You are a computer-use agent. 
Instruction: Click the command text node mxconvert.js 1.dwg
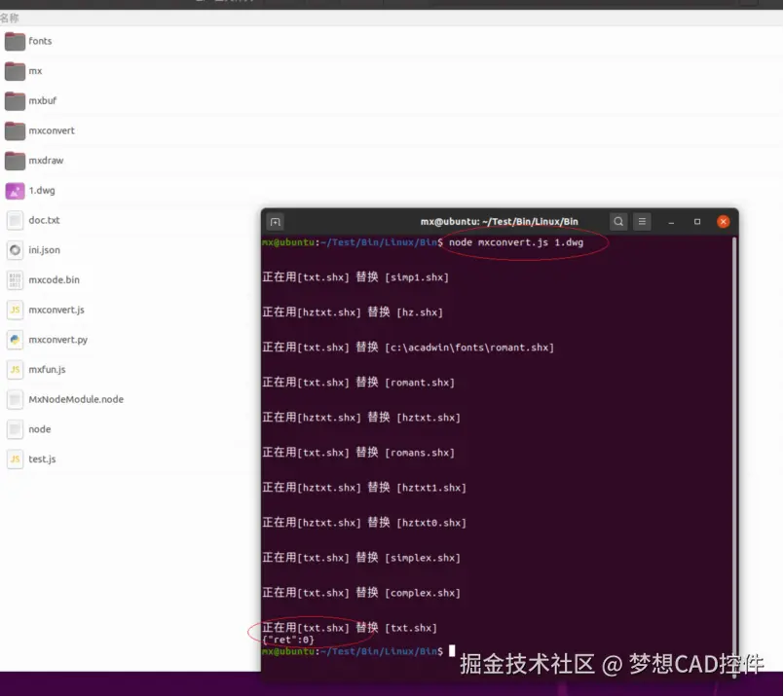pyautogui.click(x=516, y=242)
